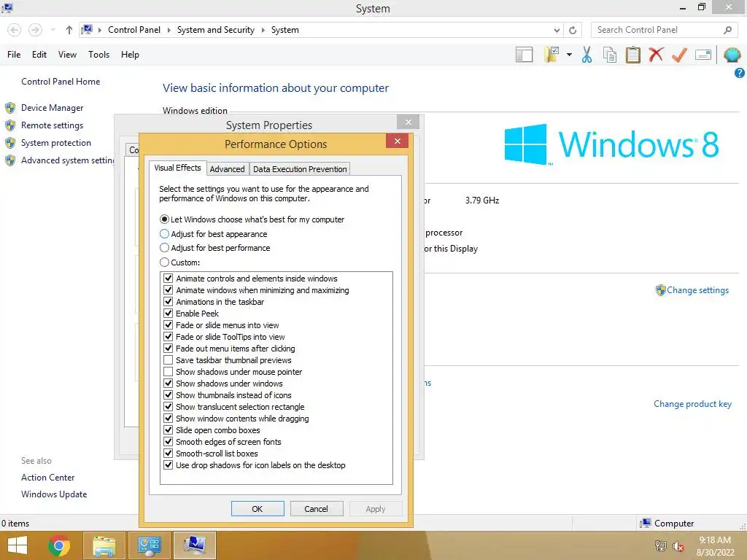Screen dimensions: 747x560
Task: Click Cancel in Performance Options
Action: (x=317, y=508)
